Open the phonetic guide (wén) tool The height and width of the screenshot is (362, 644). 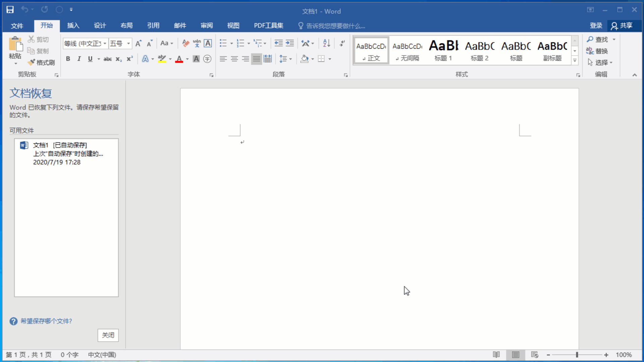coord(197,43)
